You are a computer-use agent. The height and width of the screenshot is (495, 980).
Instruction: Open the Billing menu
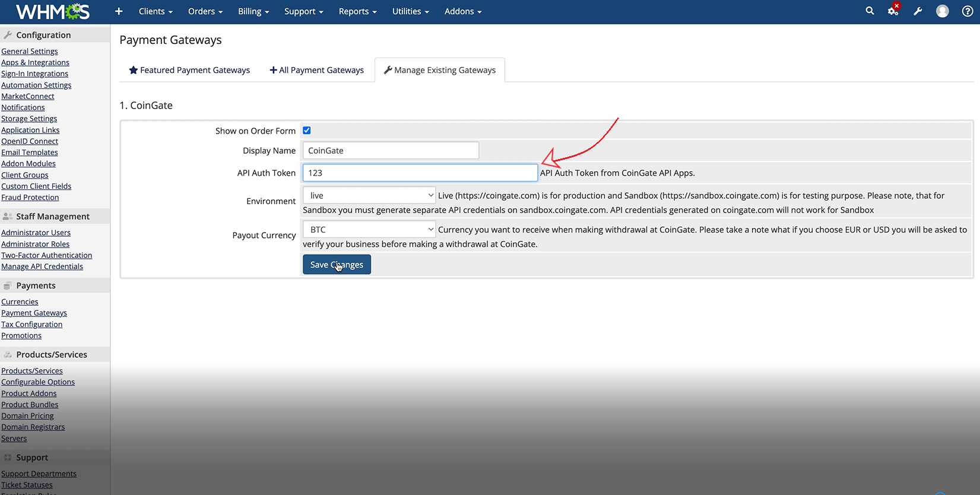coord(253,11)
